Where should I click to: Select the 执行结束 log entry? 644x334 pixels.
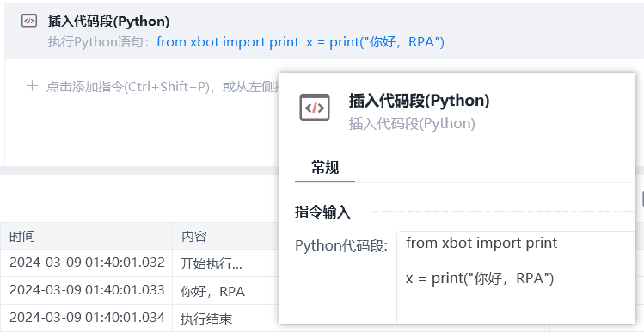pos(206,319)
